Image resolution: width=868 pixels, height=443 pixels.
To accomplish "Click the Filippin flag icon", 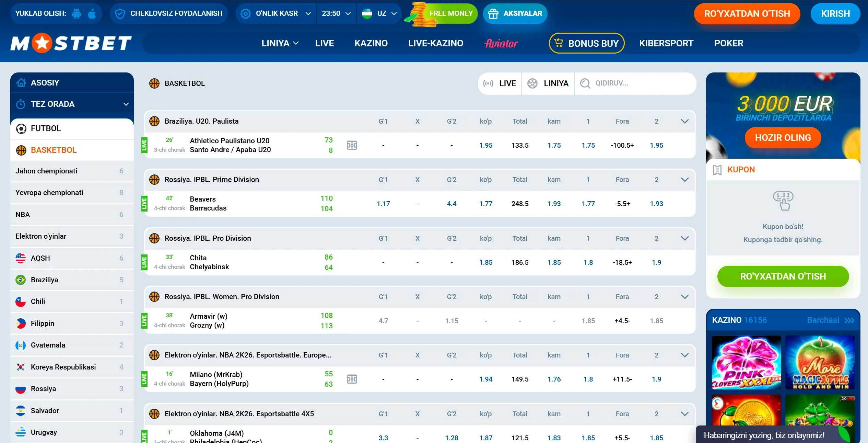I will tap(21, 323).
